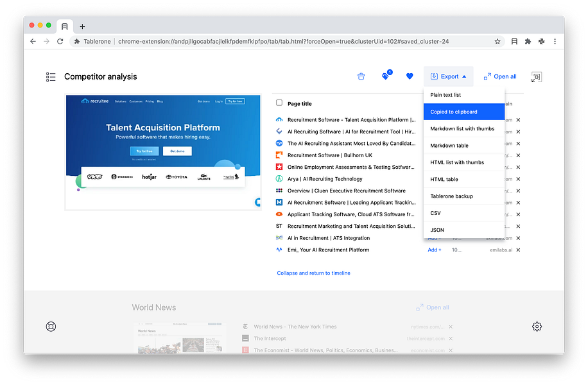Open Applicant Tracking Software, Cloud ATS link
This screenshot has height=385, width=588.
pos(351,214)
